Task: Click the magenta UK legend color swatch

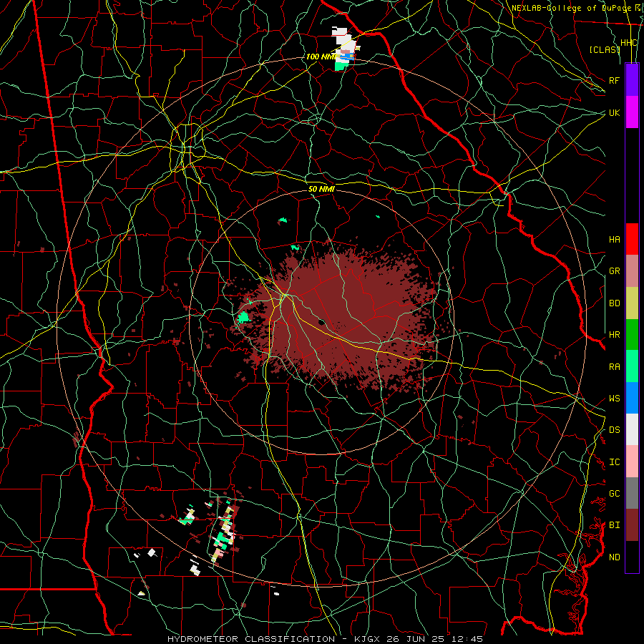Action: tap(632, 112)
